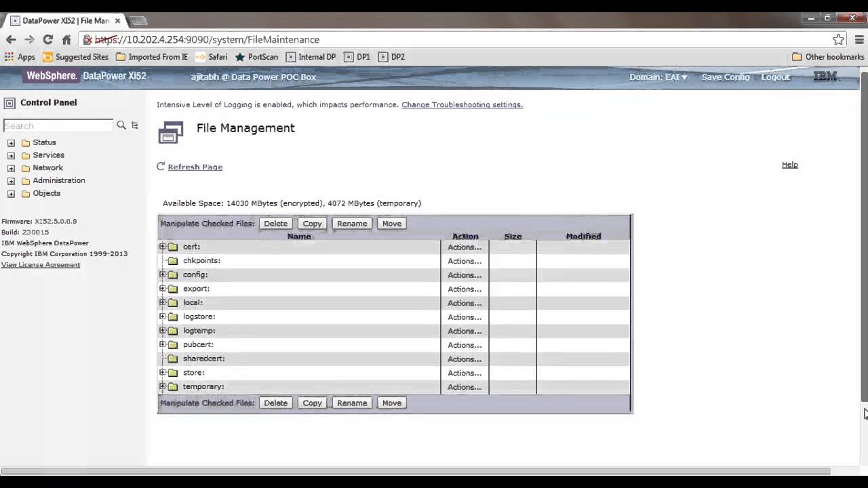Click the export: folder icon
Screen dimensions: 868x488
pyautogui.click(x=173, y=289)
